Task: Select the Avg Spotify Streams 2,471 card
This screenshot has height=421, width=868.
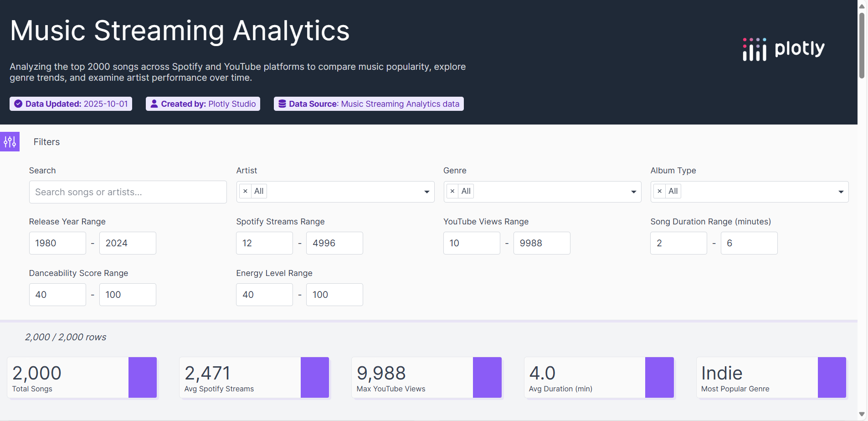Action: tap(254, 378)
